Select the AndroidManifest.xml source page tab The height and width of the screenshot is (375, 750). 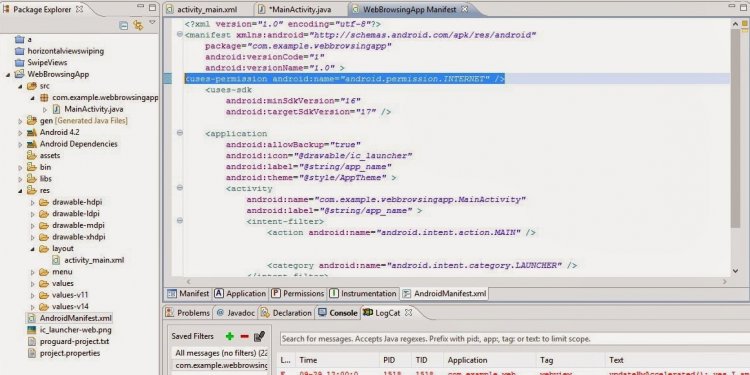(x=444, y=294)
